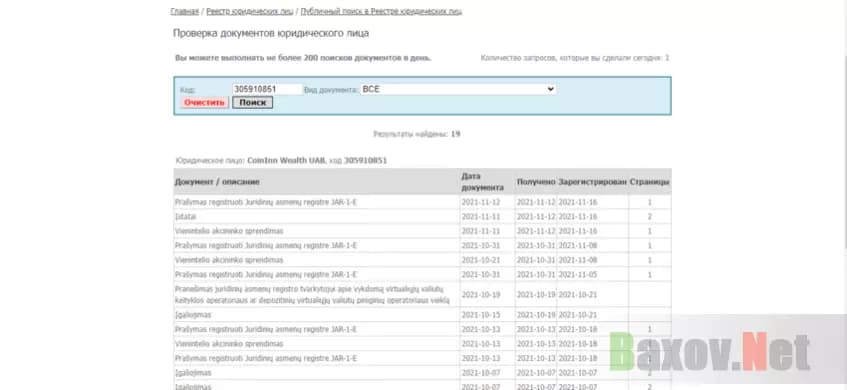
Task: Open the Pranešimas juridinių asmenų registro document
Action: point(312,294)
